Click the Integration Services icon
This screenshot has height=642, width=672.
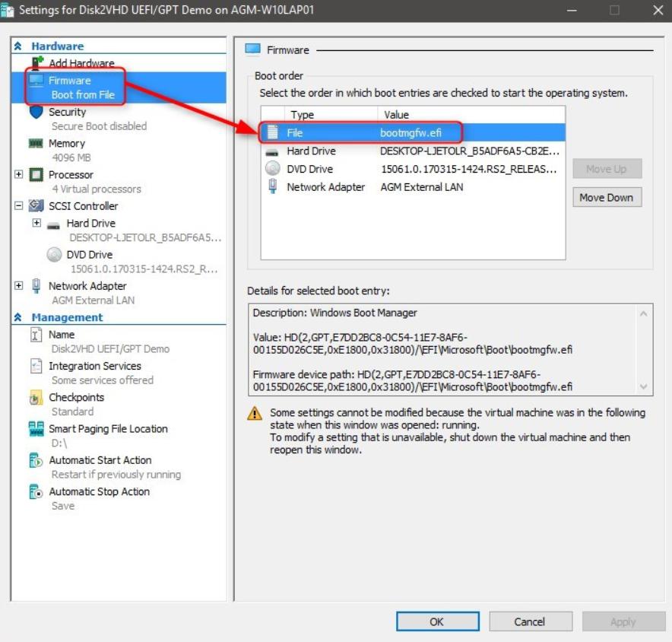click(x=36, y=366)
